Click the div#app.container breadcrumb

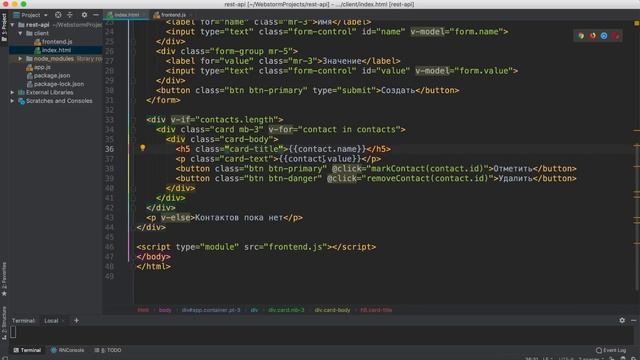(x=211, y=310)
